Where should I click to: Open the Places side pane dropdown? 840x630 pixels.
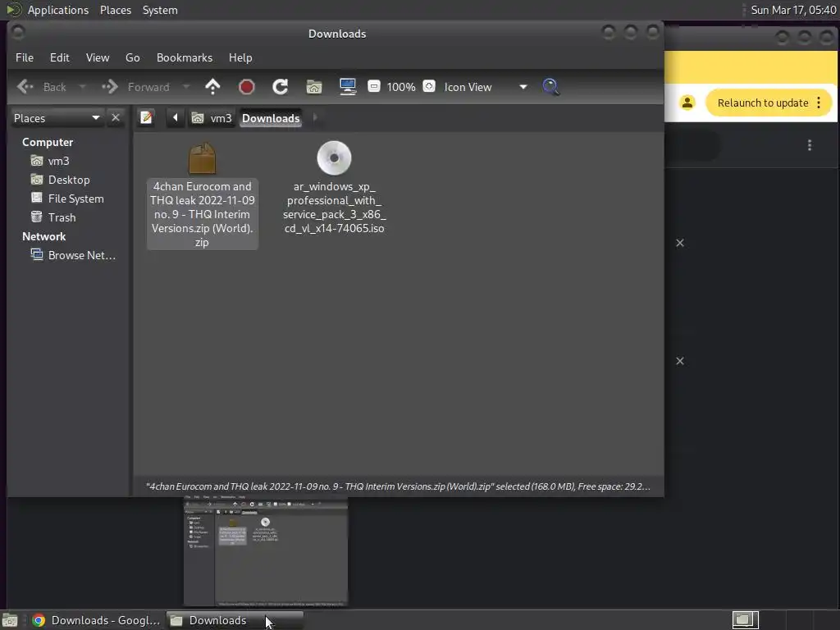tap(57, 118)
